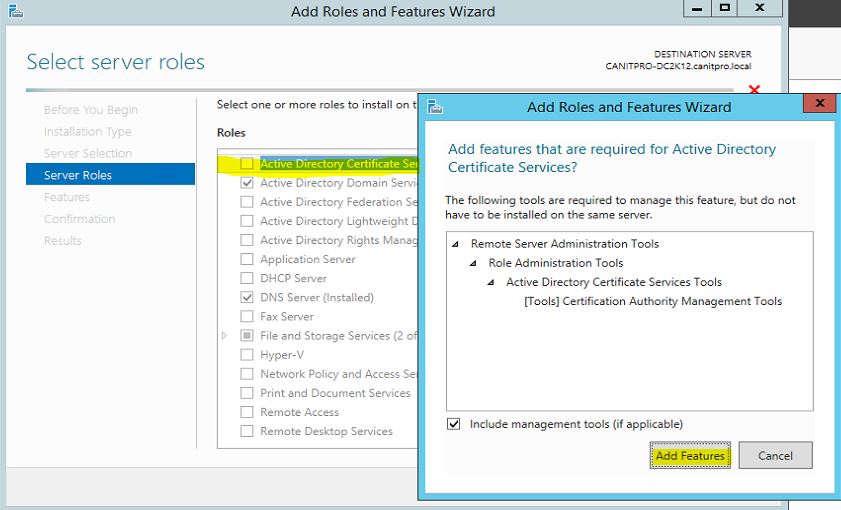Check Active Directory Rights Management checkbox

247,240
